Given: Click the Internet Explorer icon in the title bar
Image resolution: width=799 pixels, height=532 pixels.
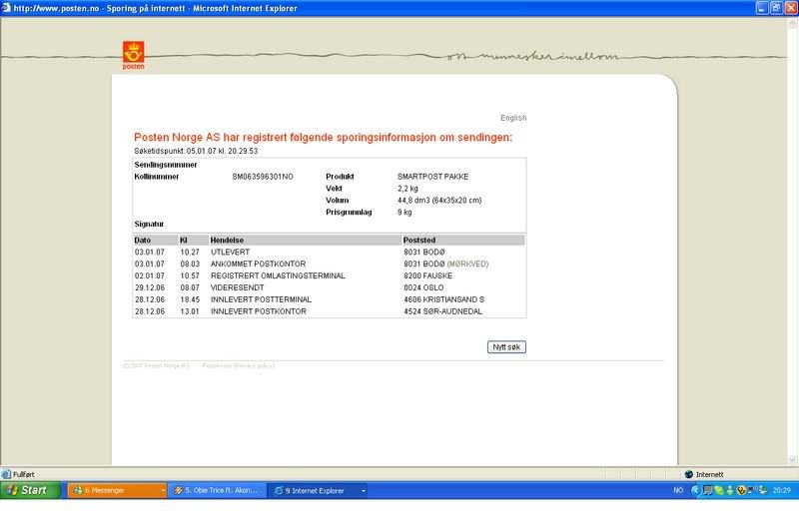Looking at the screenshot, I should click(6, 7).
